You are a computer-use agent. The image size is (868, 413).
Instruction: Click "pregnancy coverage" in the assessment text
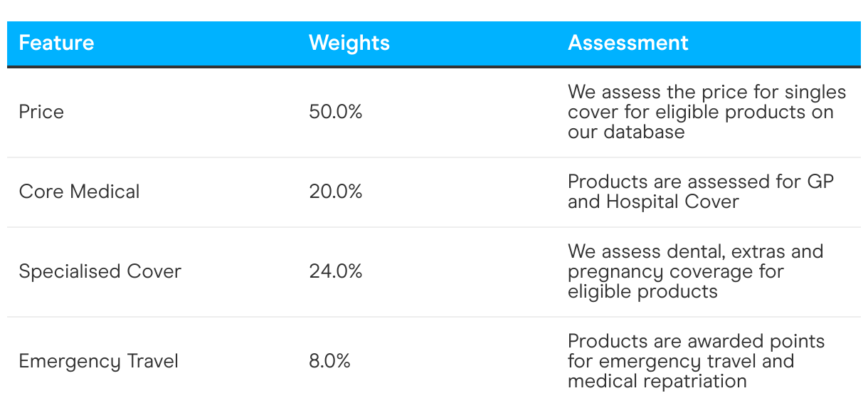pos(675,271)
